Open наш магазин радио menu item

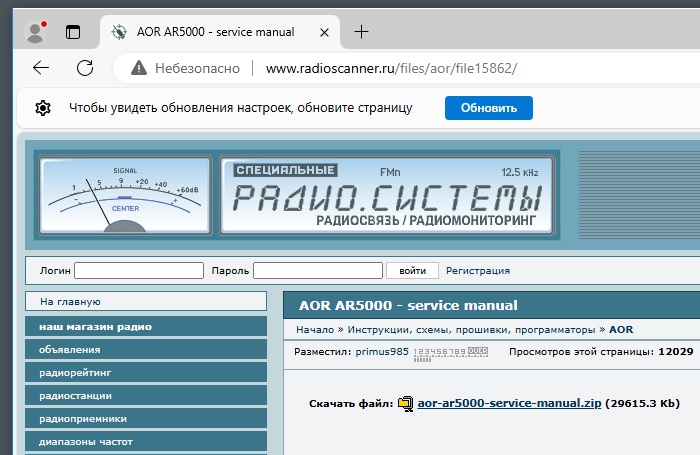tap(146, 326)
